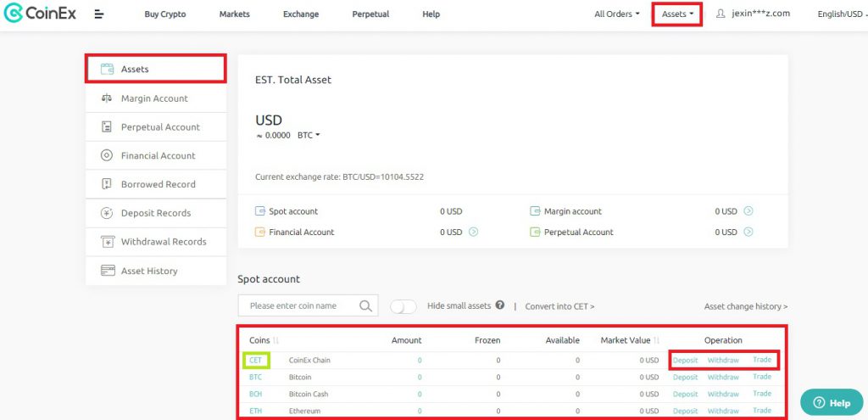Screen dimensions: 868x420
Task: Click the Perpetual Account sidebar icon
Action: 107,127
